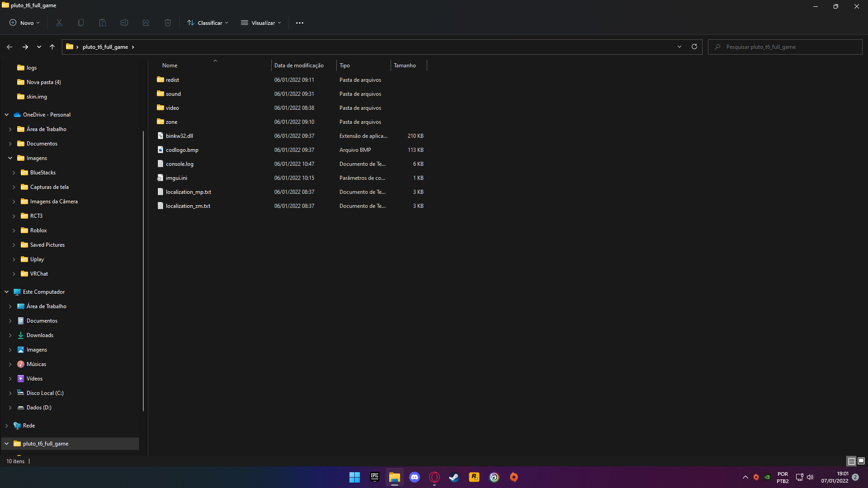Image resolution: width=868 pixels, height=488 pixels.
Task: Open the three-dots more options menu
Action: click(300, 23)
